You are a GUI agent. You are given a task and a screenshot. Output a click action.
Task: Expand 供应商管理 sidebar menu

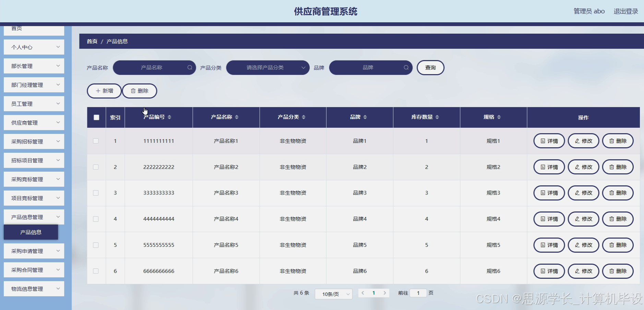pyautogui.click(x=34, y=123)
